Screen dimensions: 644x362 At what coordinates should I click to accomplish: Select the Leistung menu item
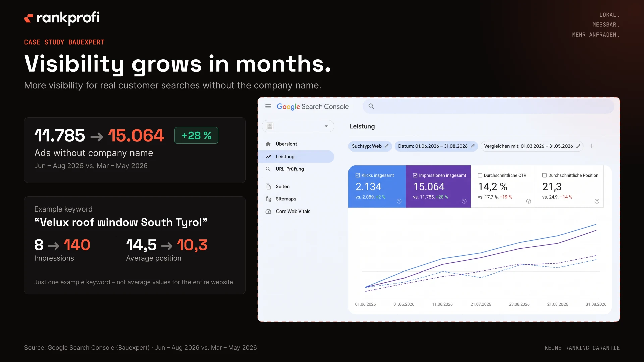click(x=296, y=157)
